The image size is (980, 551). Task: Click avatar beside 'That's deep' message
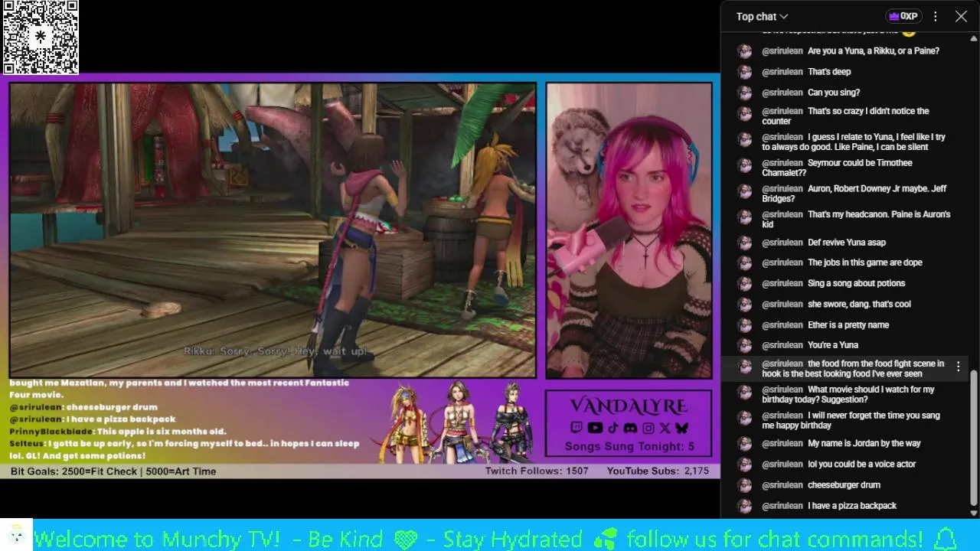pyautogui.click(x=744, y=72)
